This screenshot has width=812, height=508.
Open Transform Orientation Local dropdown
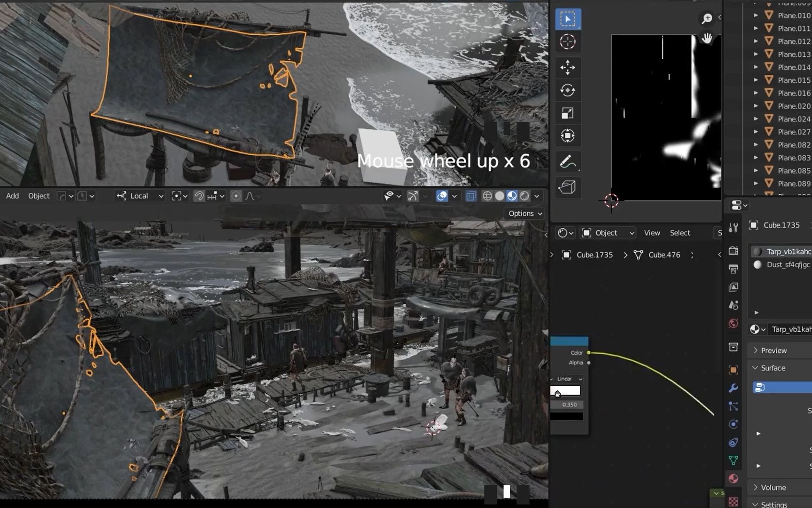click(140, 196)
